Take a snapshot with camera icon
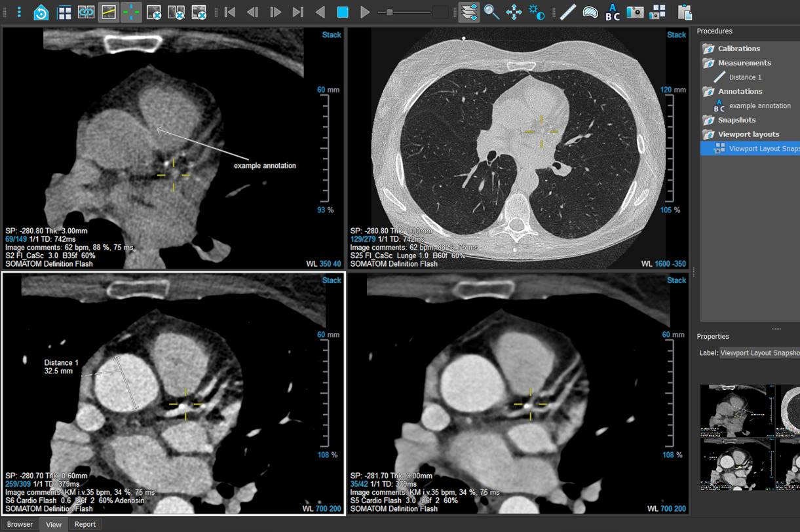Viewport: 800px width, 532px height. pos(635,12)
